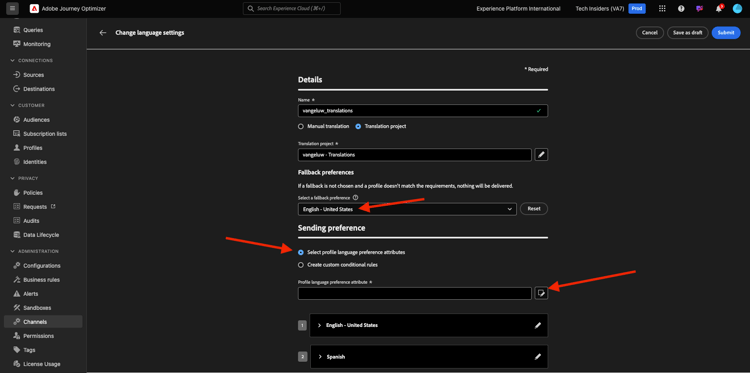Collapse the ADMINISTRATION sidebar section
The image size is (750, 373).
point(12,251)
